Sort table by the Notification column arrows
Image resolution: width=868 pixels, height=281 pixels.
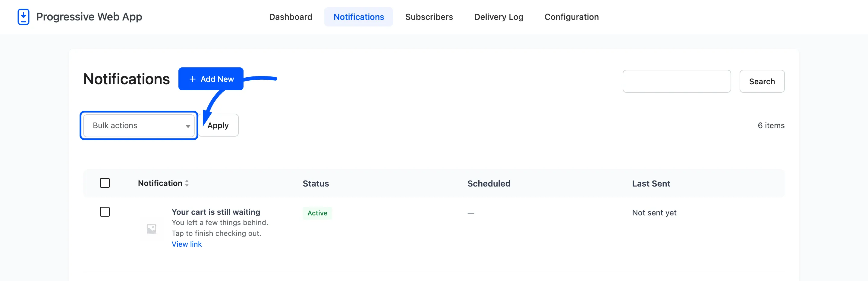(x=187, y=183)
